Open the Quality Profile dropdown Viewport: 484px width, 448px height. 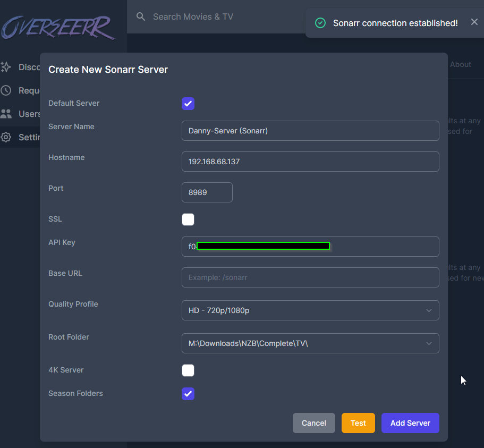(x=310, y=310)
